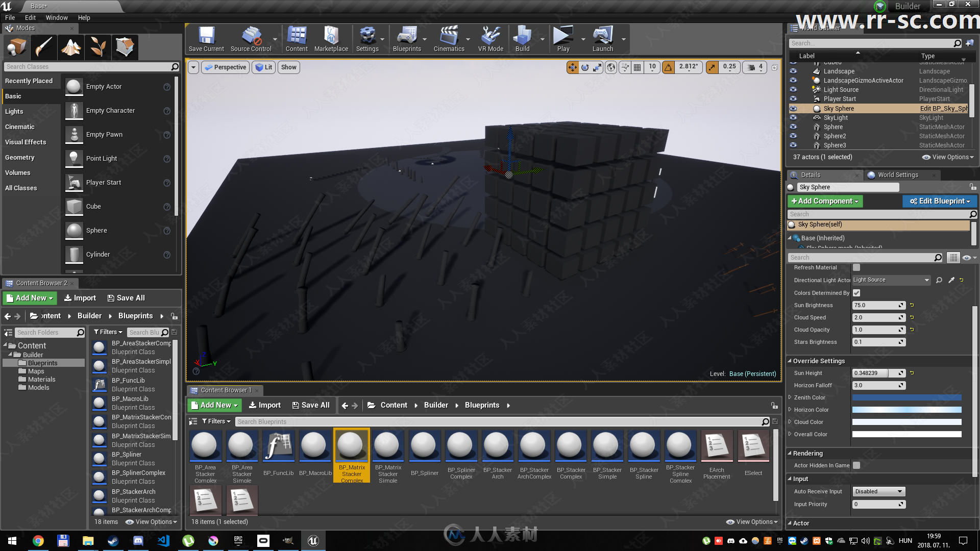The width and height of the screenshot is (980, 551).
Task: Open camera speed setting in viewport
Action: 755,67
